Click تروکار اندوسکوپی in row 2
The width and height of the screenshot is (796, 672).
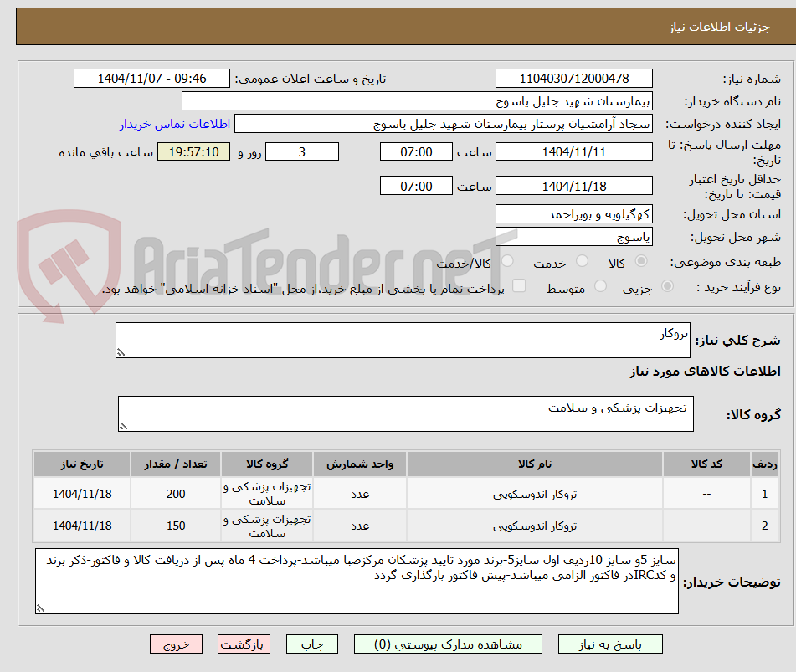click(x=535, y=526)
